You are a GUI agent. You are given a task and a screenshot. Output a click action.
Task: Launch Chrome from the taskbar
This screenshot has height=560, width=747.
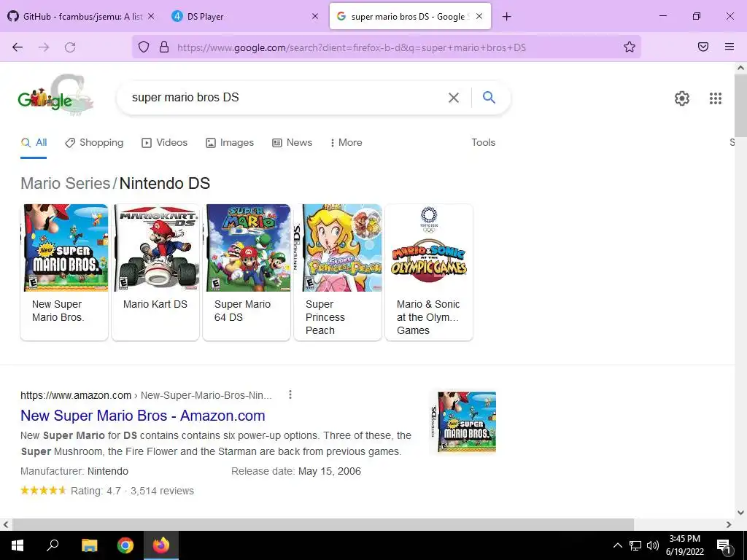click(x=125, y=545)
